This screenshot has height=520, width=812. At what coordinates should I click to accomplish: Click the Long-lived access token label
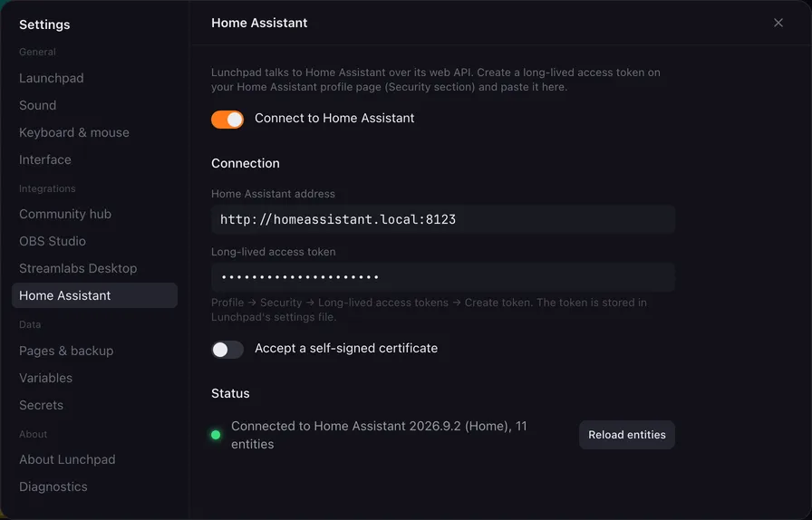tap(274, 252)
